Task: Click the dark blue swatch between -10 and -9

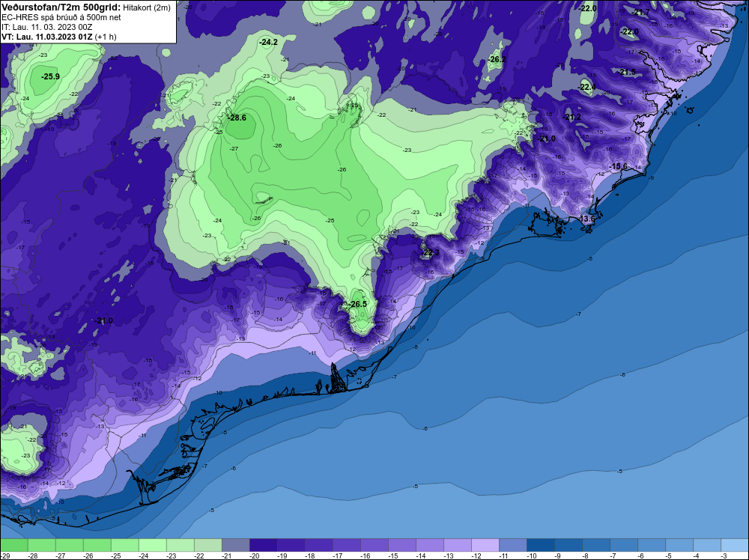Action: 541,545
